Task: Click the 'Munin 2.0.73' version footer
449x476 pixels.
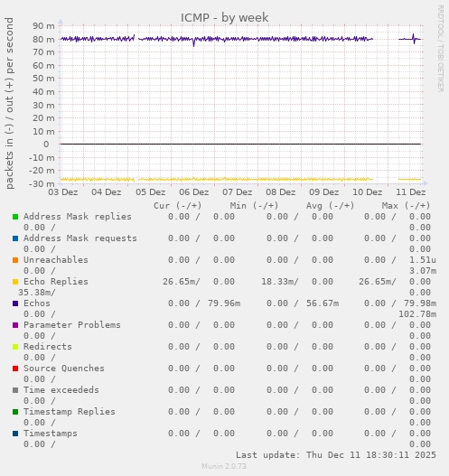Action: [x=224, y=466]
